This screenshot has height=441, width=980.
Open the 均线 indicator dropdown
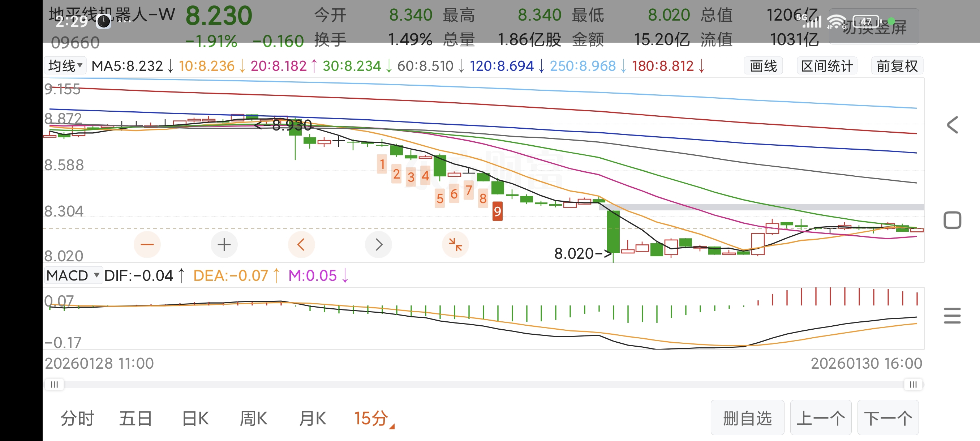[65, 66]
